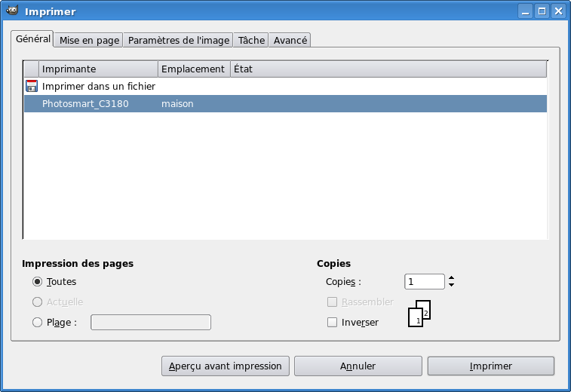Screen dimensions: 571x392
Task: Decrease copies with the down arrow
Action: click(x=451, y=285)
